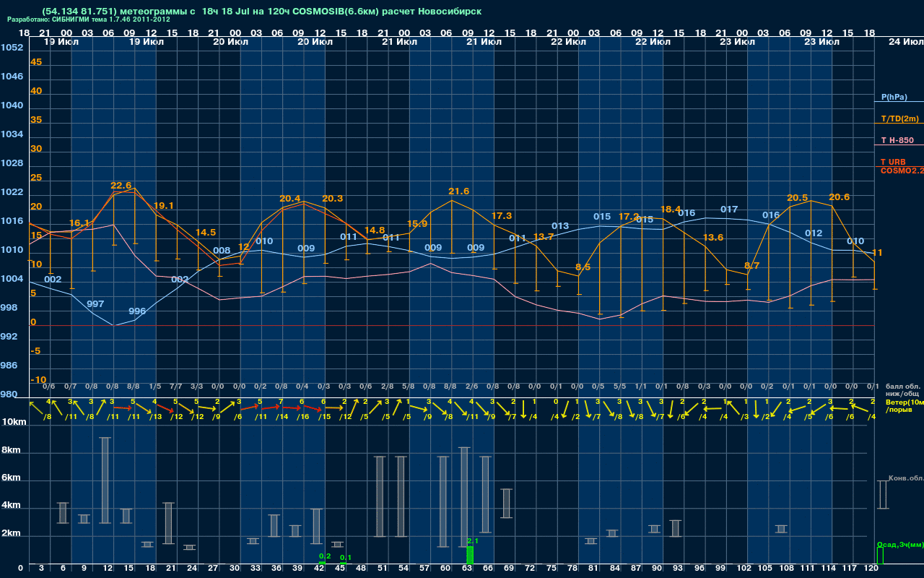The height and width of the screenshot is (578, 924).
Task: Select the P(hPa) legend label
Action: [894, 97]
